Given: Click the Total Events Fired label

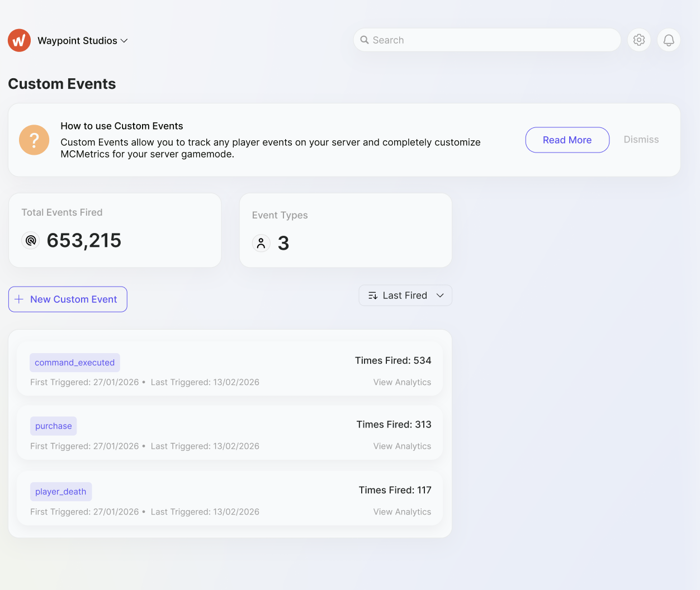Looking at the screenshot, I should [62, 212].
